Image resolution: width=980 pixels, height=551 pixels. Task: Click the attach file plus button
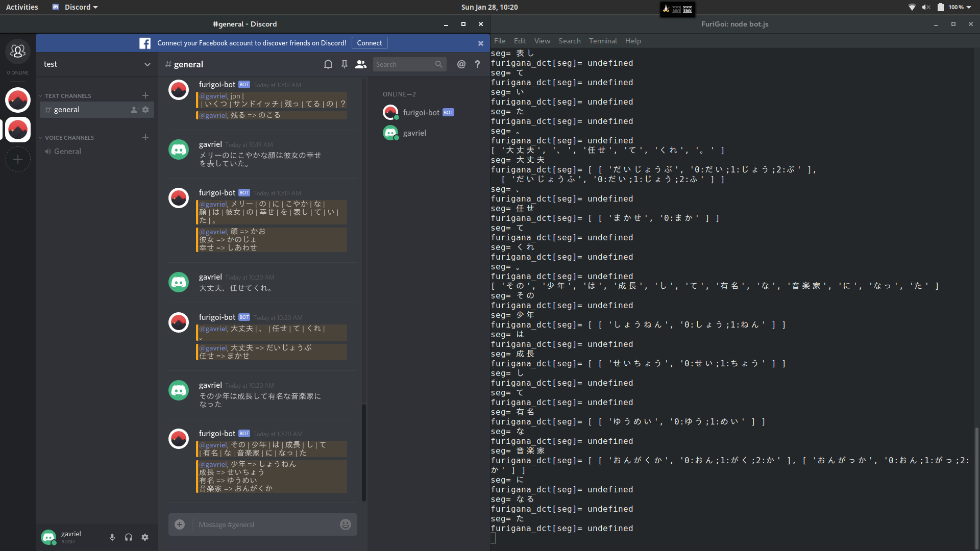[x=180, y=524]
